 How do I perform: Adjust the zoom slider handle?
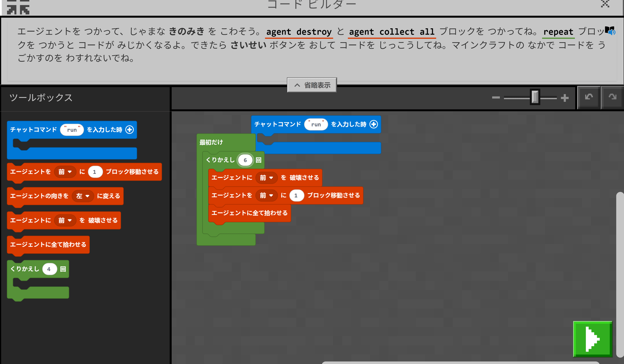click(x=535, y=97)
